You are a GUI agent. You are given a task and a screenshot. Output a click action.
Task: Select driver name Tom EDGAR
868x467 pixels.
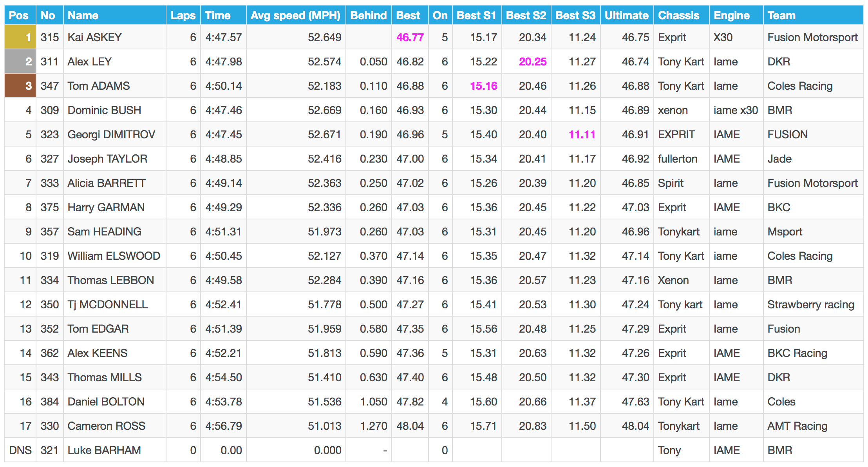[x=98, y=329]
